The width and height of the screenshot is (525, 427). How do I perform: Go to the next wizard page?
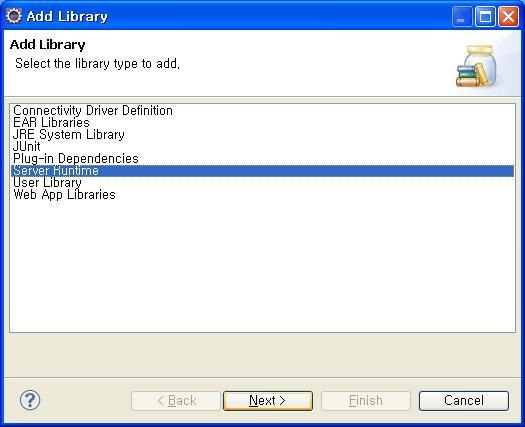[x=268, y=401]
